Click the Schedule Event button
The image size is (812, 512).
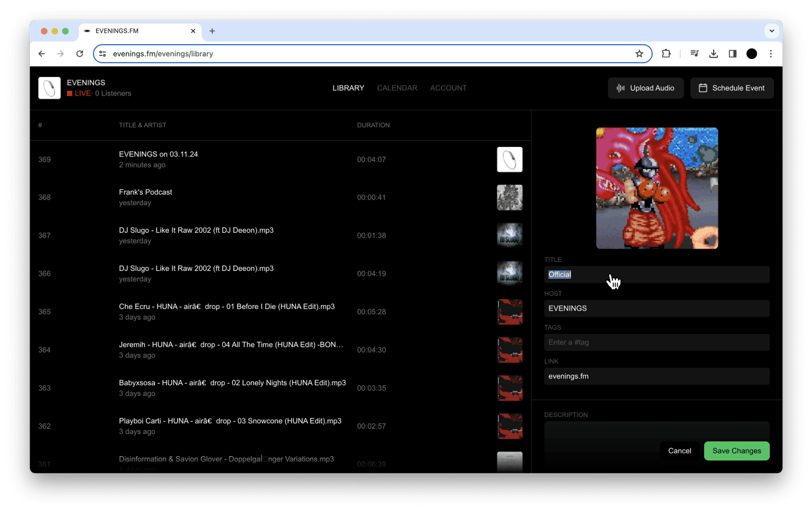click(x=732, y=88)
